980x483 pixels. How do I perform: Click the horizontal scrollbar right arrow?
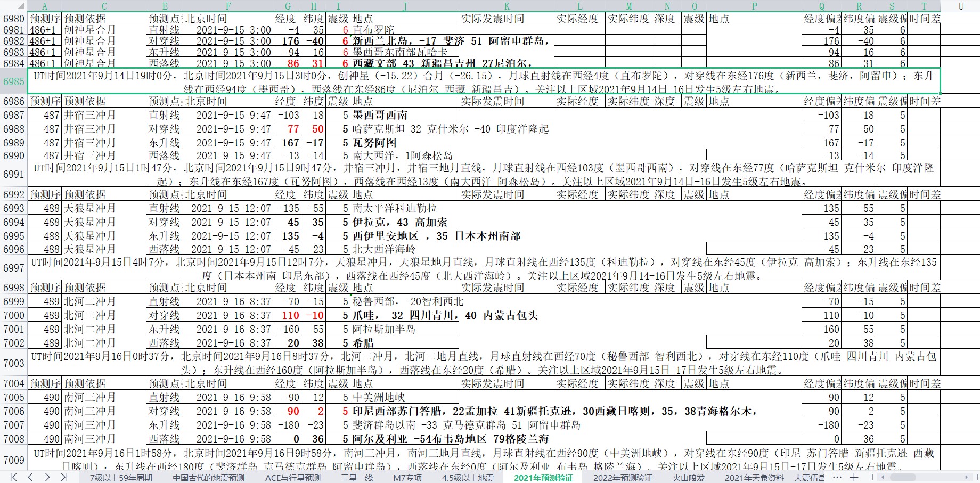click(968, 477)
